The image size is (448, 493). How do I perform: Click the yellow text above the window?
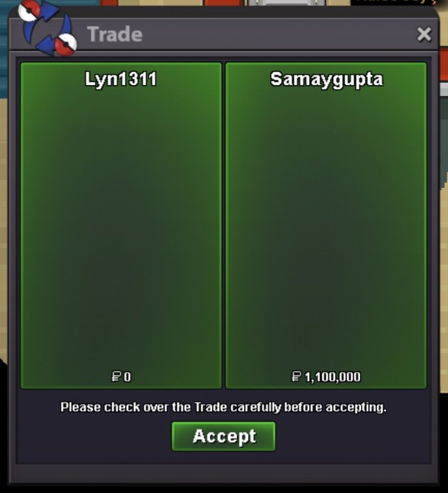tap(394, 2)
